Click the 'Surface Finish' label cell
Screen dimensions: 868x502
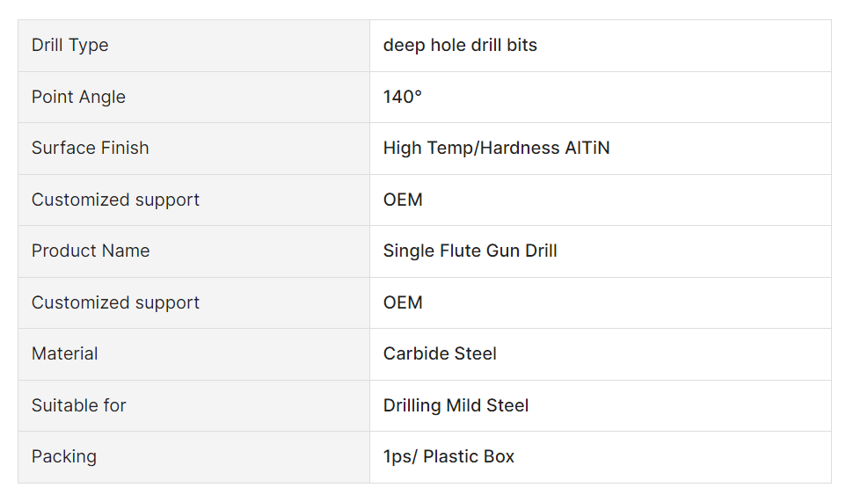pyautogui.click(x=193, y=149)
